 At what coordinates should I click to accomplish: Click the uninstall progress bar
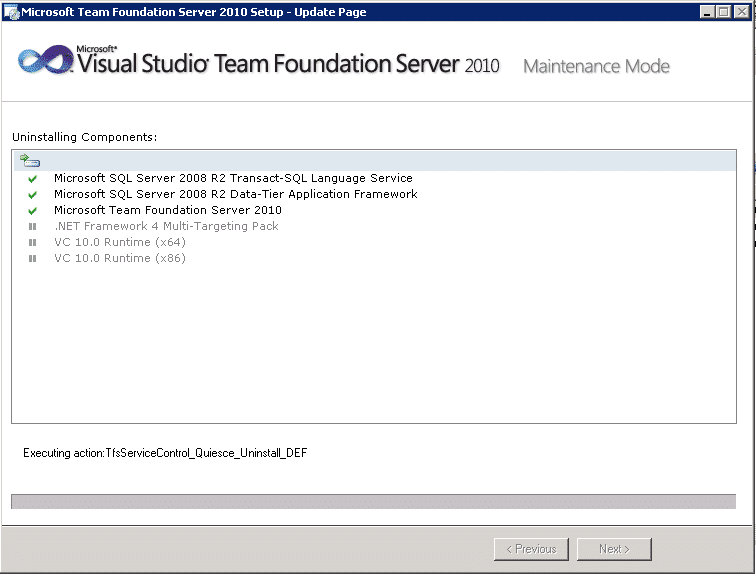point(374,501)
